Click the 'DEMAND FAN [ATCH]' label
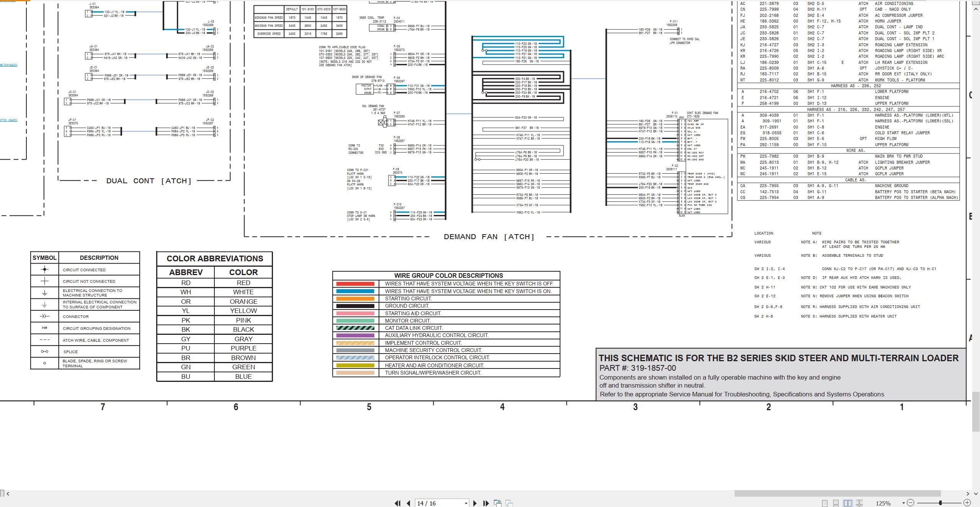 (x=489, y=237)
